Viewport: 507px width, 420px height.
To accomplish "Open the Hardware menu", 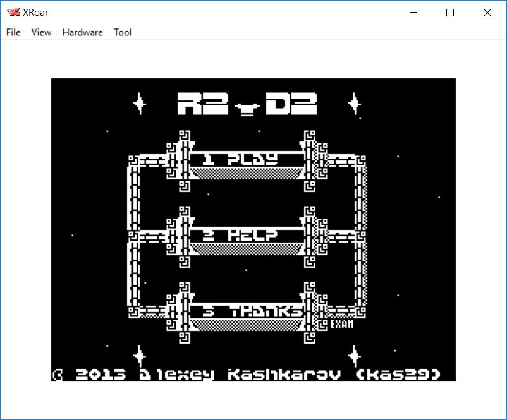I will coord(82,32).
